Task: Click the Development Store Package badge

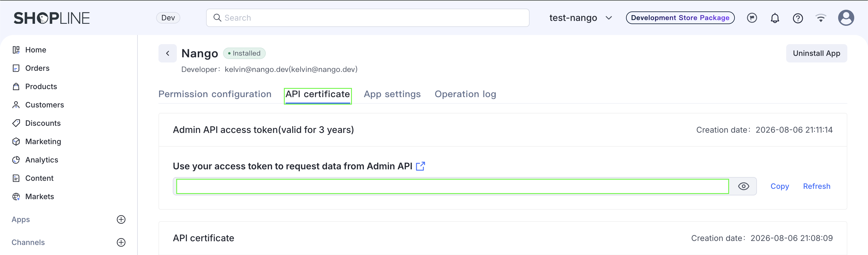Action: point(680,18)
